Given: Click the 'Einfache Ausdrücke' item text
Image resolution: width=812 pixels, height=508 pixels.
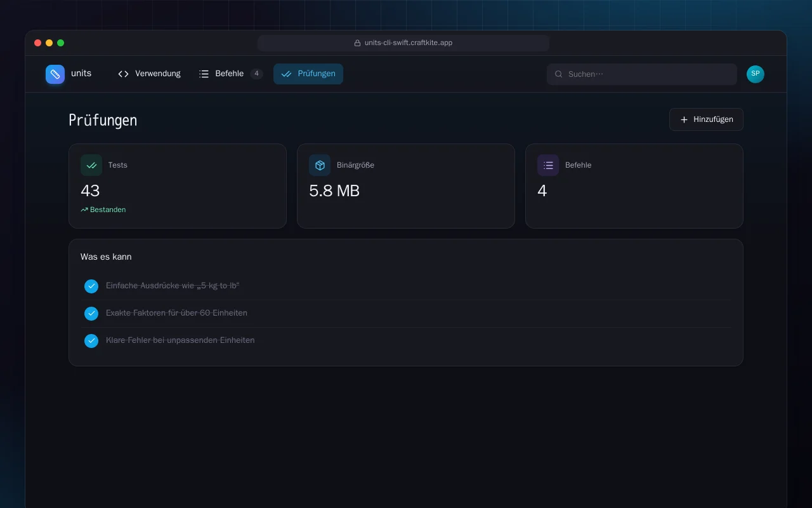Looking at the screenshot, I should [x=173, y=286].
